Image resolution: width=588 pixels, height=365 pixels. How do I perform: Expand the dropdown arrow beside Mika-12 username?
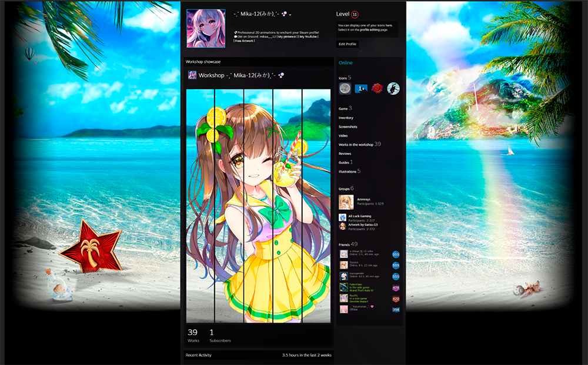coord(290,15)
